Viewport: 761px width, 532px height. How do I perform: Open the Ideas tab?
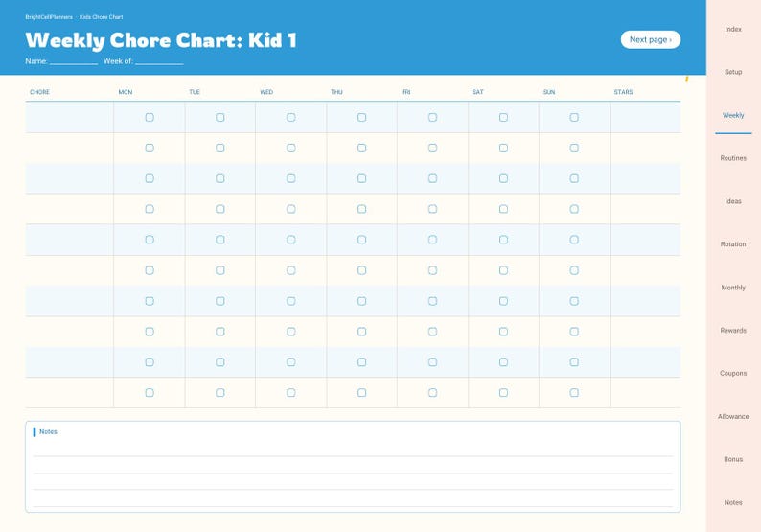click(733, 201)
